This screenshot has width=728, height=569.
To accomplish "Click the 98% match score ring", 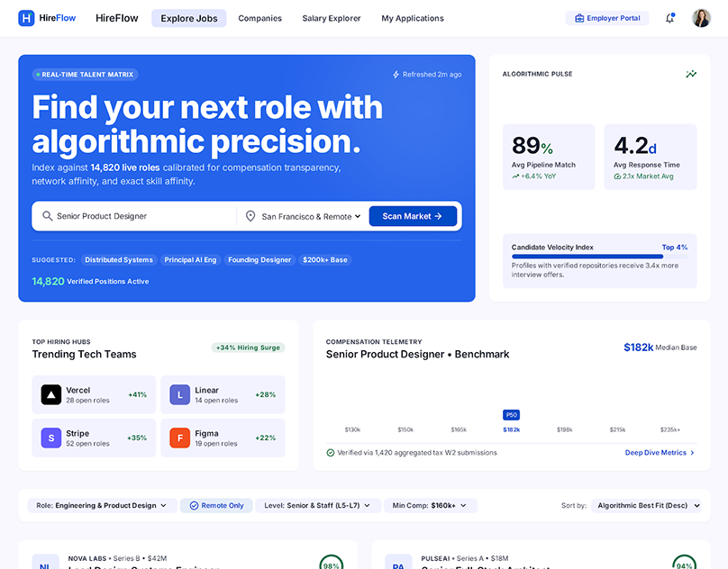I will (x=332, y=563).
